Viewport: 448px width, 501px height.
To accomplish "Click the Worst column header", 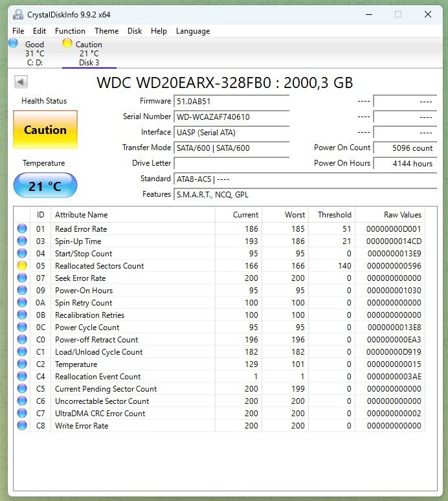I will tap(285, 215).
